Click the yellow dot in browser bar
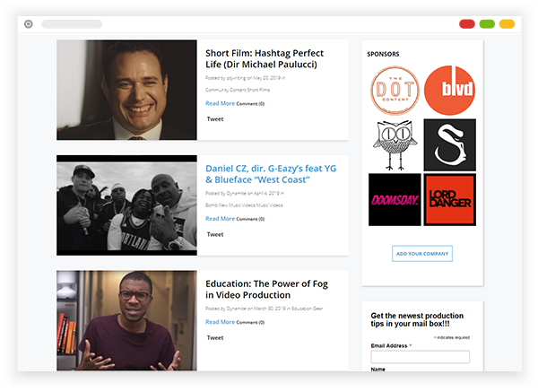The width and height of the screenshot is (538, 392). [507, 24]
